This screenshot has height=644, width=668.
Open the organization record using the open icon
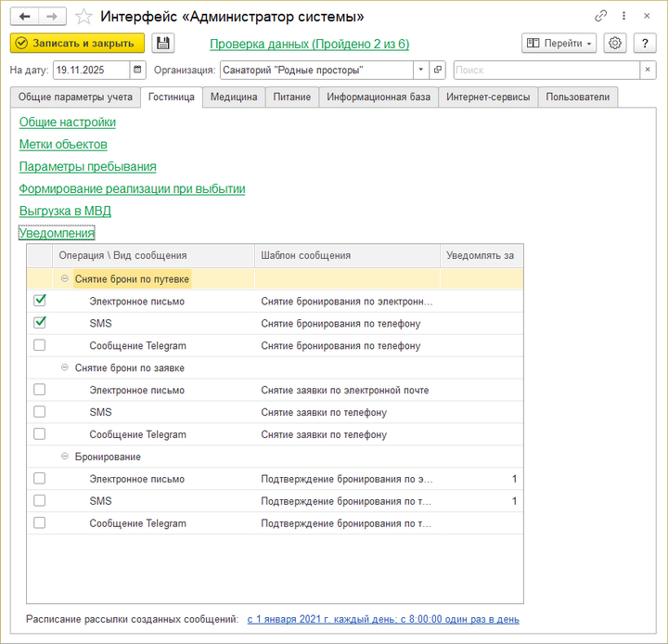pos(439,70)
